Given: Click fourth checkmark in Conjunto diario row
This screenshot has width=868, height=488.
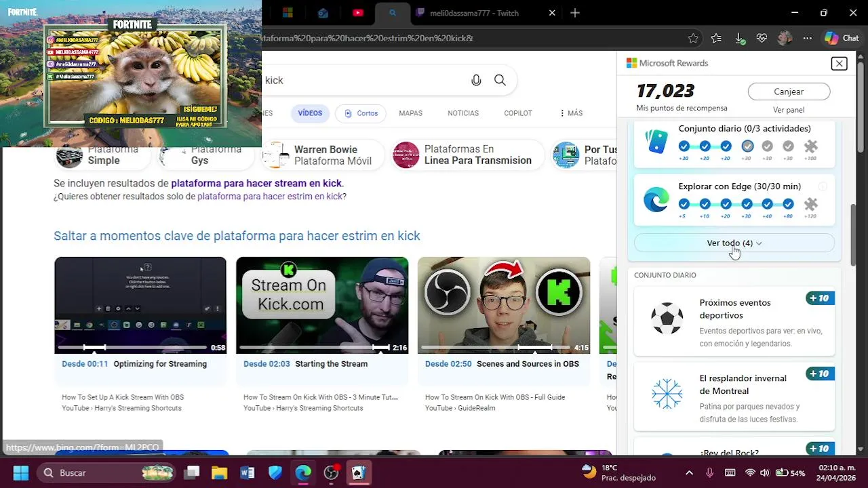Looking at the screenshot, I should point(747,146).
